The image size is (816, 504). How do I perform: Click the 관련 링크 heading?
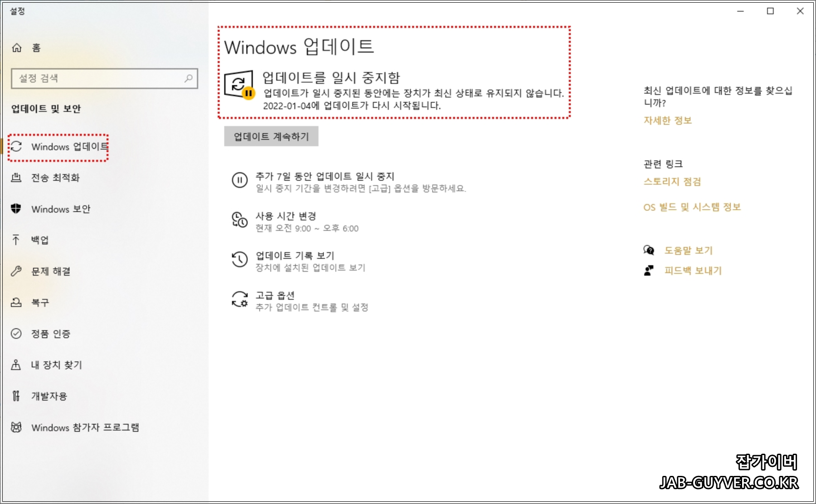click(663, 164)
